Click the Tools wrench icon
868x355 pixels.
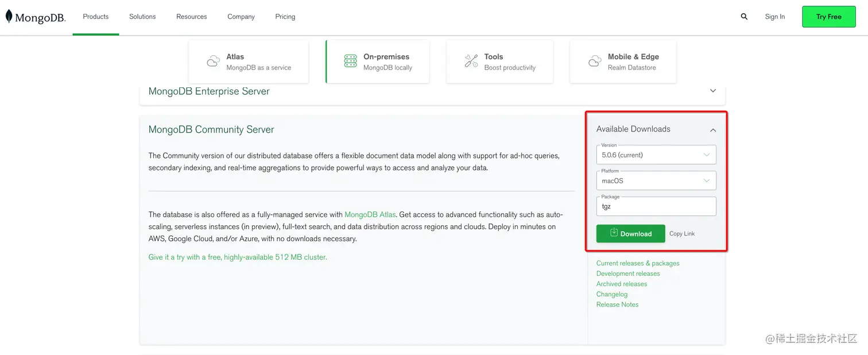click(x=471, y=61)
